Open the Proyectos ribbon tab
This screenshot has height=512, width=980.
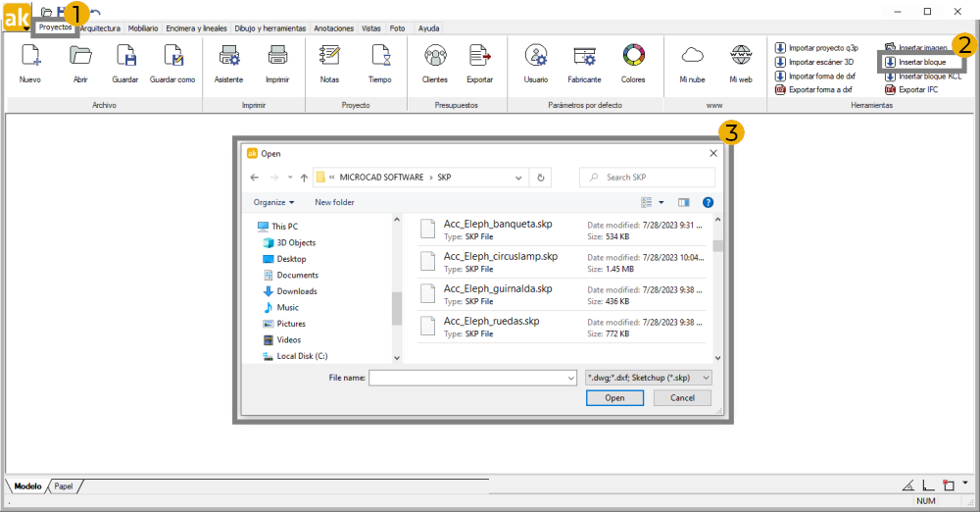point(55,27)
